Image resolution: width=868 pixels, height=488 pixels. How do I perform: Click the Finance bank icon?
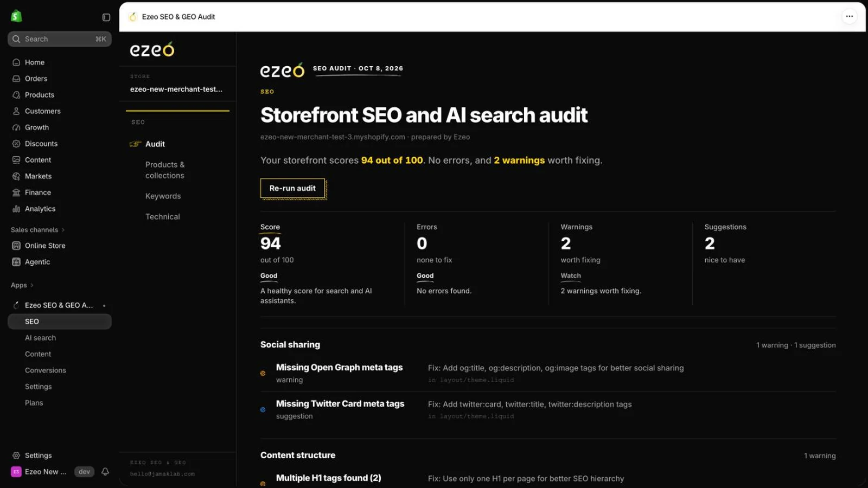(16, 192)
